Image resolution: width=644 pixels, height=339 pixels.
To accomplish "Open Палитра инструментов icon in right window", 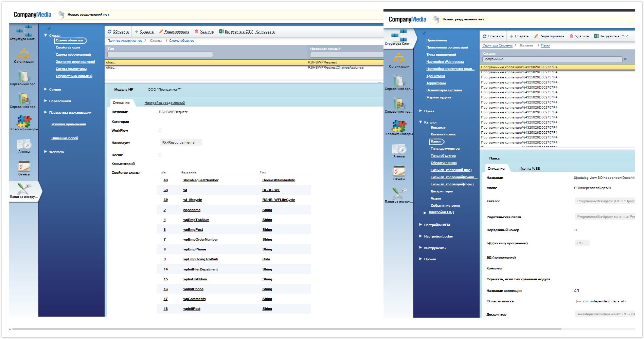I will pyautogui.click(x=399, y=193).
